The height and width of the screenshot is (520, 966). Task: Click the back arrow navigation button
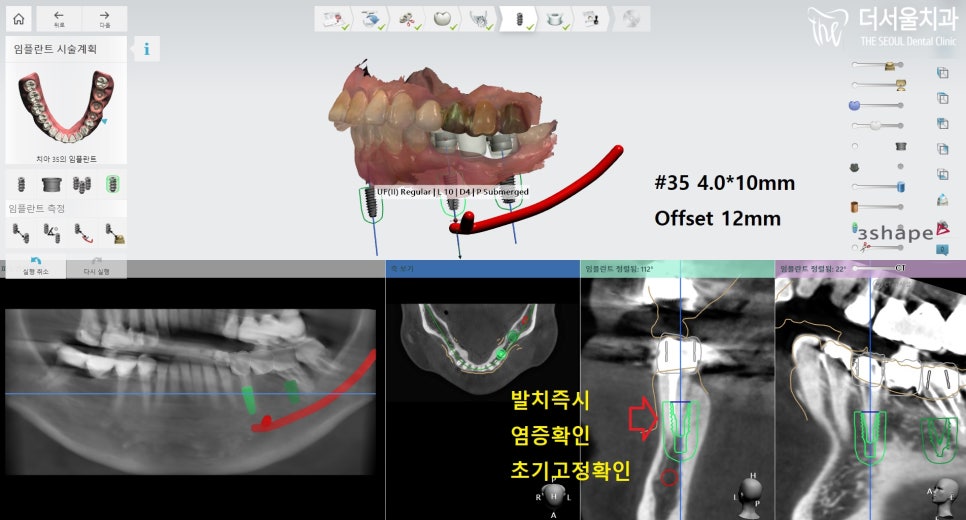coord(58,18)
